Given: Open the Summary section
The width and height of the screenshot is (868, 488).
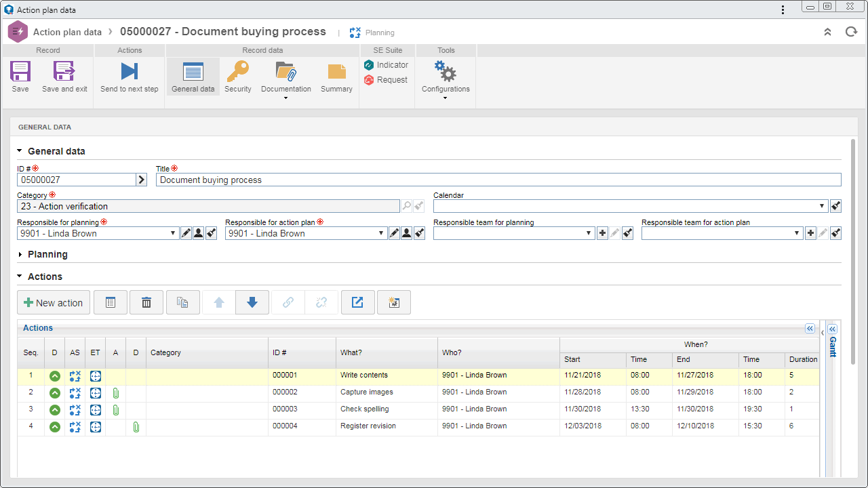Looking at the screenshot, I should (336, 77).
